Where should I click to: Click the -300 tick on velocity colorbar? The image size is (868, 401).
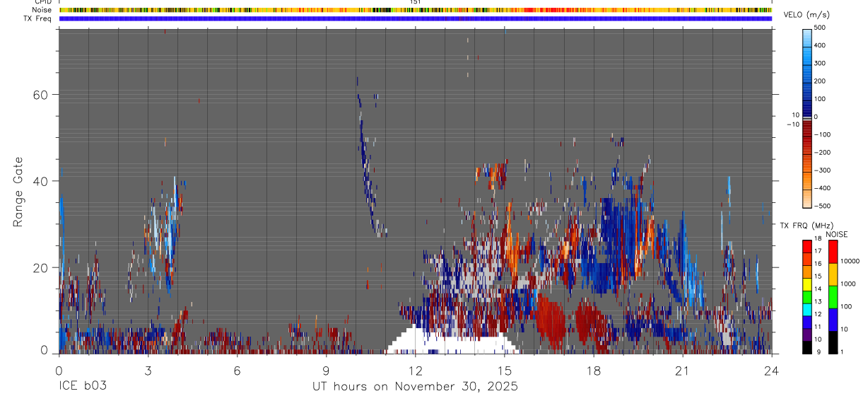[x=822, y=170]
